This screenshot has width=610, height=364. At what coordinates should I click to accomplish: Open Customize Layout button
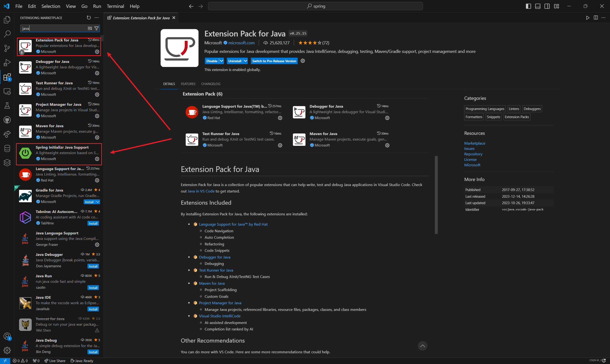[557, 6]
